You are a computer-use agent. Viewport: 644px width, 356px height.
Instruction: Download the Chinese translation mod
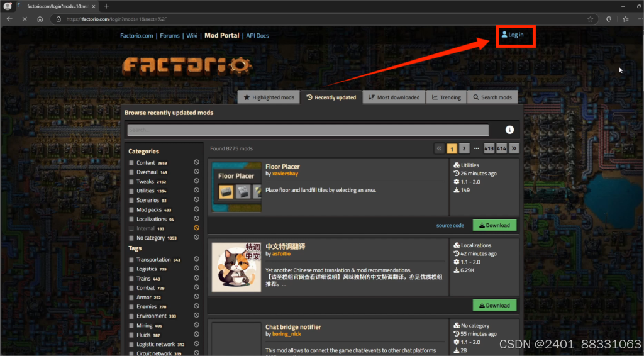pyautogui.click(x=494, y=305)
